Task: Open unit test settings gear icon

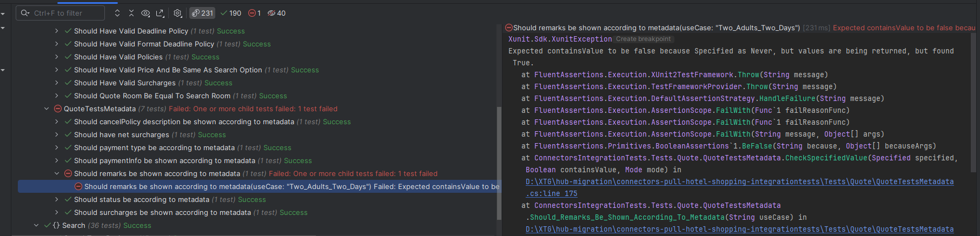Action: click(x=177, y=13)
